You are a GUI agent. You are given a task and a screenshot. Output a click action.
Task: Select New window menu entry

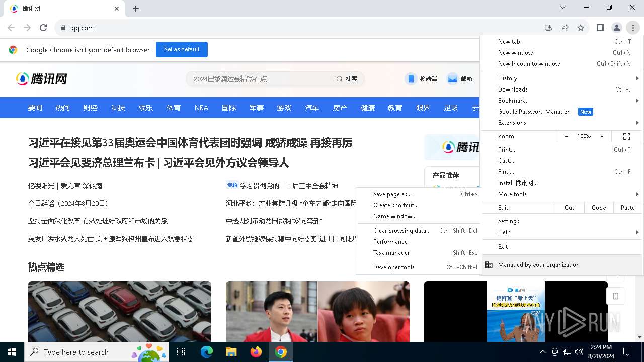[562, 53]
